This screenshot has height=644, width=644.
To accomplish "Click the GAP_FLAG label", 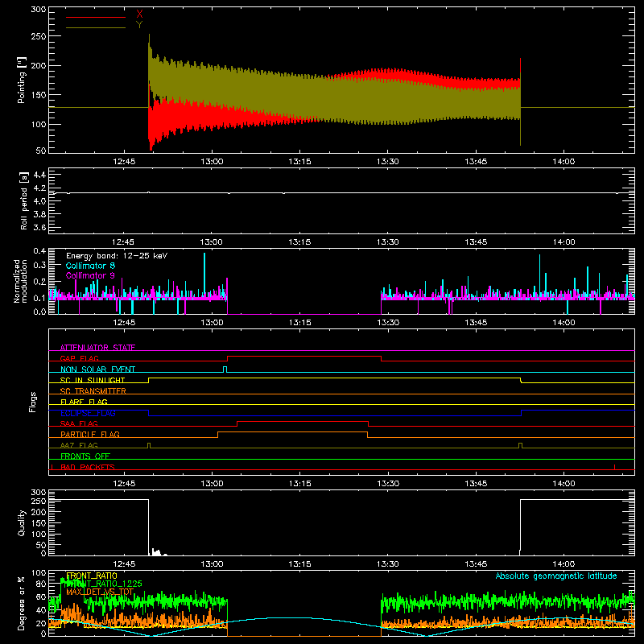I will coord(79,358).
